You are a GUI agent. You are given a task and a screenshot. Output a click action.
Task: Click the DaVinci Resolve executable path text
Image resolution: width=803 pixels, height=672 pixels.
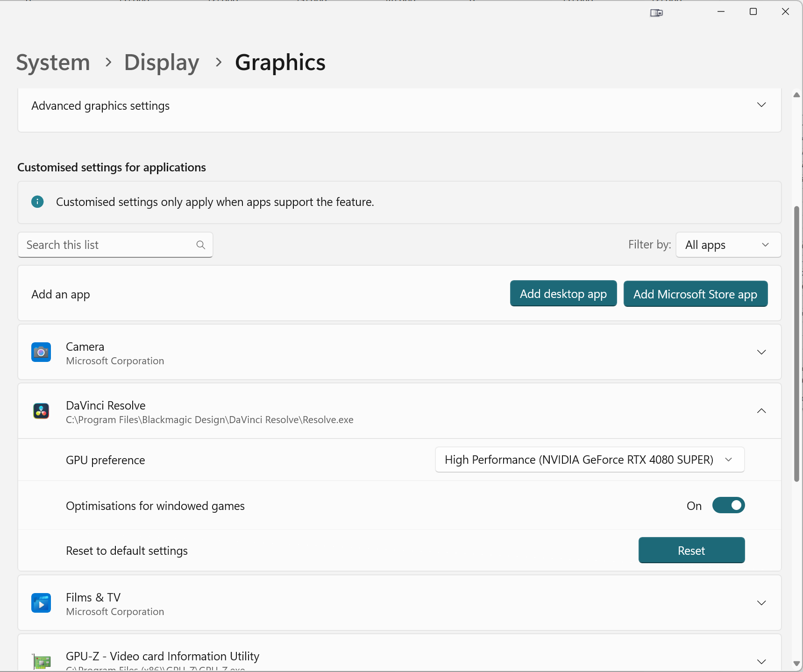(210, 420)
